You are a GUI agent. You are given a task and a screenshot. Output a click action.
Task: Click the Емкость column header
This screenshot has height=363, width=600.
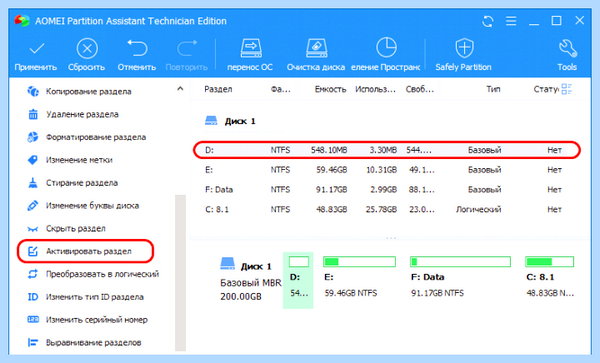(330, 89)
